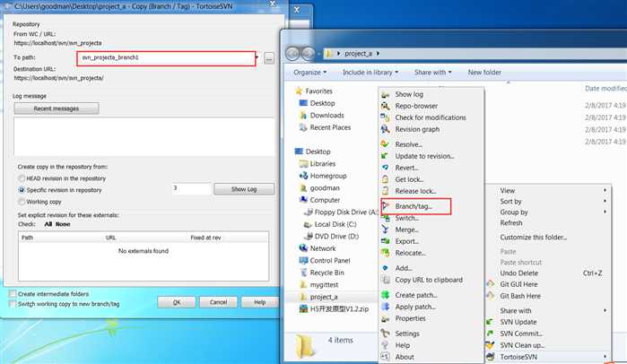
Task: Click the Help icon in TortoiseSVN menu
Action: [x=386, y=345]
